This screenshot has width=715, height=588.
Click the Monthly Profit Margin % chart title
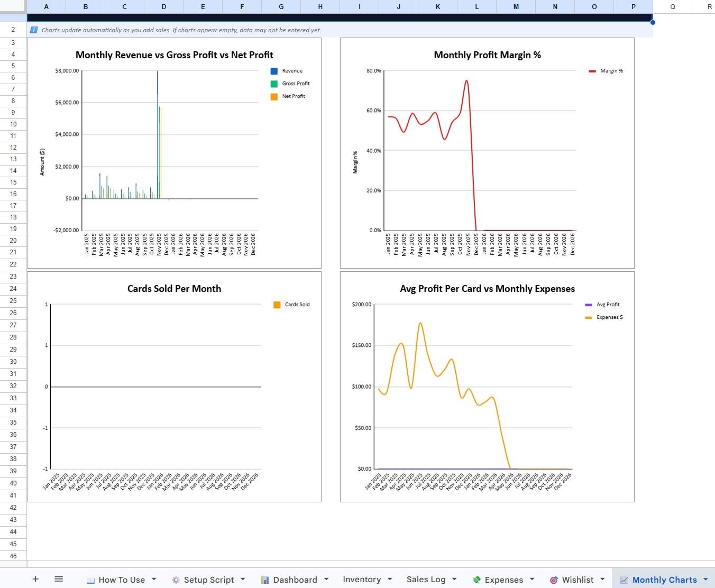[x=487, y=55]
